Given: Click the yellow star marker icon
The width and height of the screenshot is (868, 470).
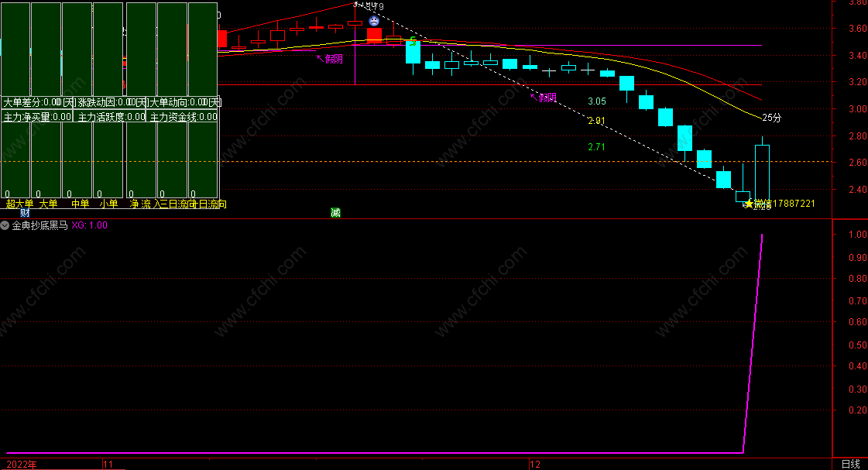Looking at the screenshot, I should (x=749, y=204).
